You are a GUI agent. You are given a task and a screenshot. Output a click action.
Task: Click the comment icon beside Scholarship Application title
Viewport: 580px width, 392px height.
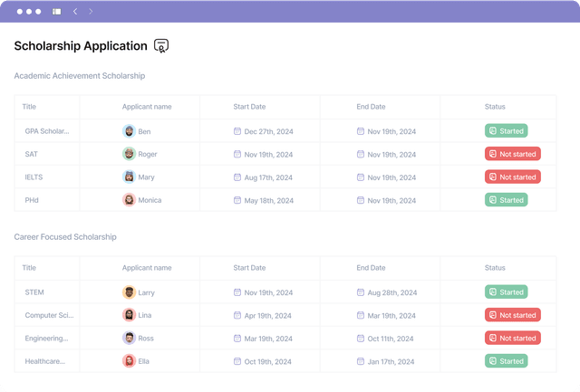(161, 46)
